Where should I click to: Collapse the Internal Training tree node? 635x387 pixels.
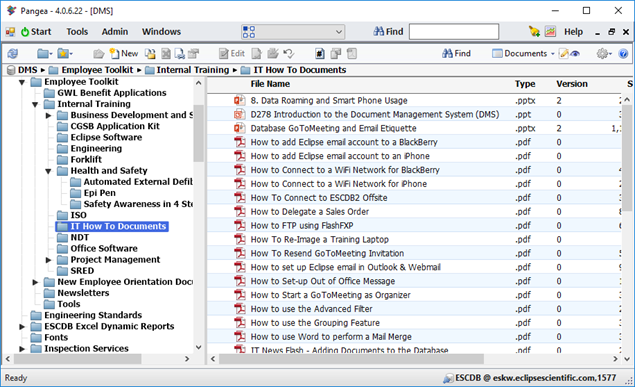tap(35, 104)
